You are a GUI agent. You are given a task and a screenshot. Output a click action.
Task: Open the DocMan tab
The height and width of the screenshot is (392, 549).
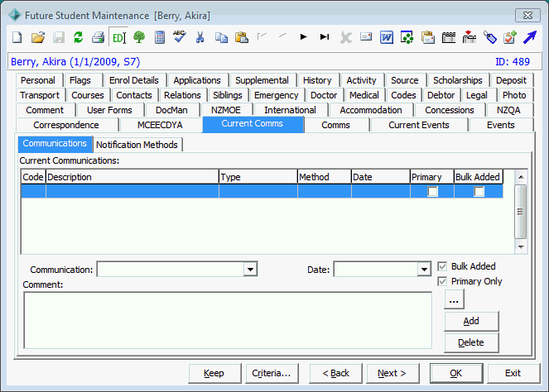[x=171, y=110]
